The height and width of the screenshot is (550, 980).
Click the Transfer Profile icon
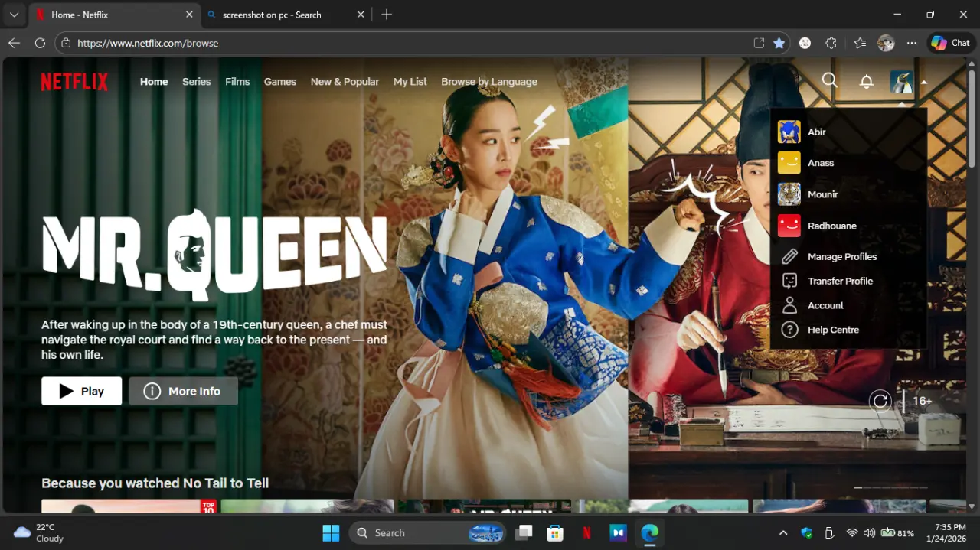tap(789, 281)
